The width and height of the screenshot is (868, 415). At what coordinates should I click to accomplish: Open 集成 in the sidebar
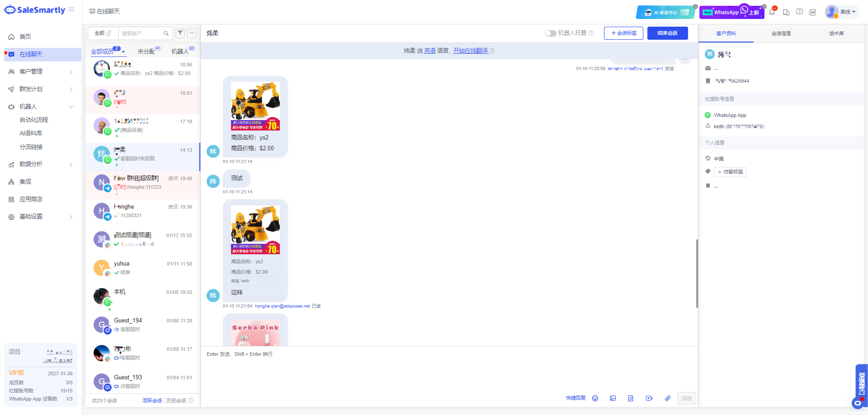point(25,182)
